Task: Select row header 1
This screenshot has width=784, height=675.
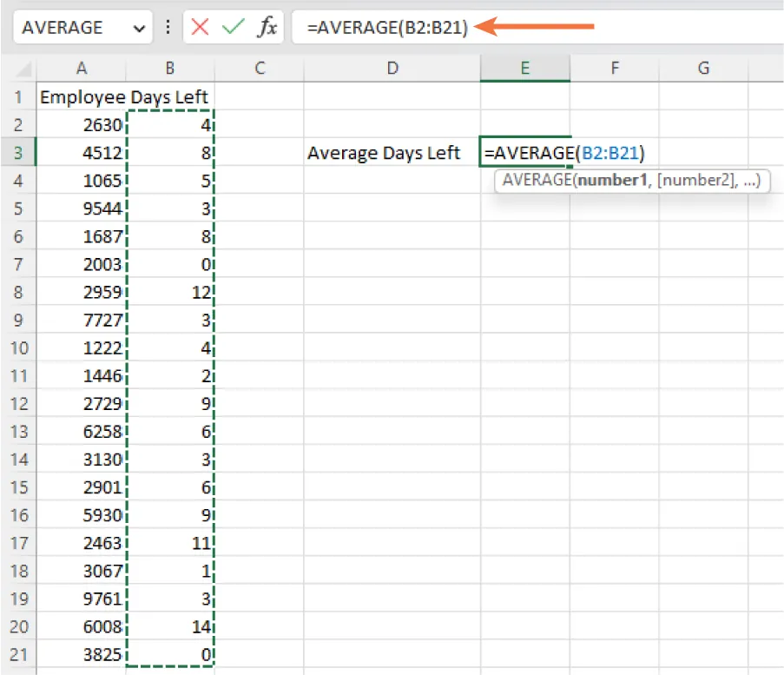Action: tap(19, 97)
